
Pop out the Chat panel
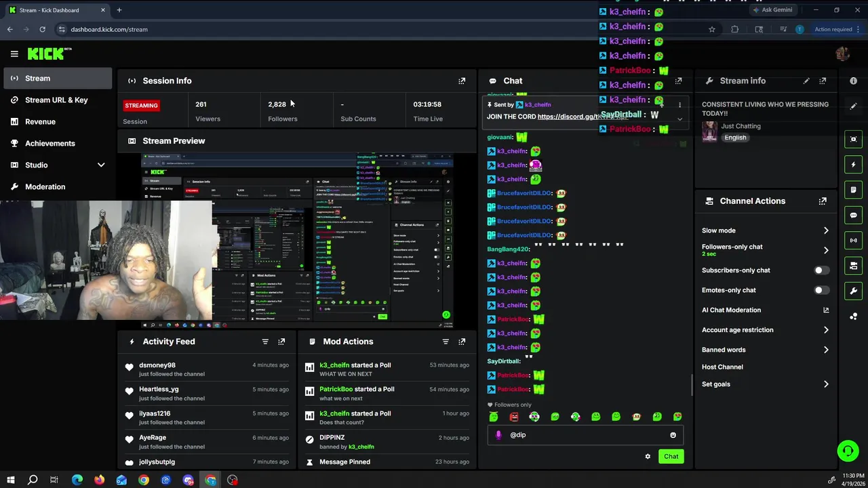click(678, 81)
